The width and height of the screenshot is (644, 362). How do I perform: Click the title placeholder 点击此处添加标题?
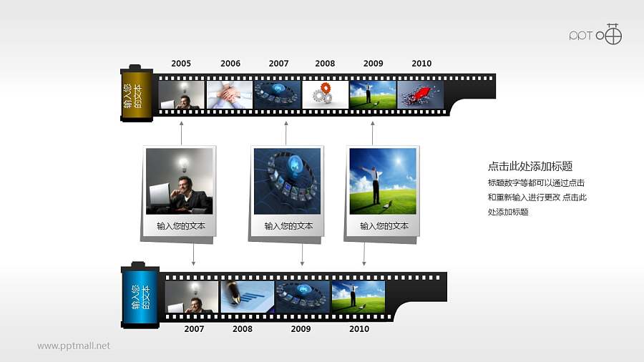[530, 166]
